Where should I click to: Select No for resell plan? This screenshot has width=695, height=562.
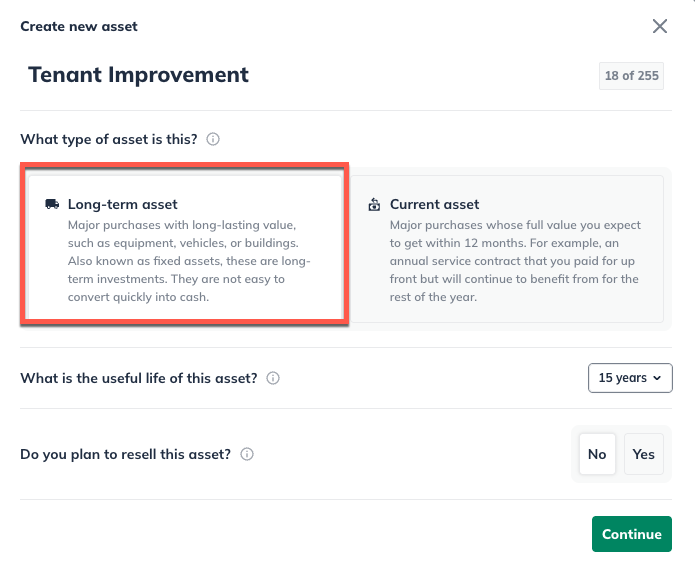coord(597,454)
